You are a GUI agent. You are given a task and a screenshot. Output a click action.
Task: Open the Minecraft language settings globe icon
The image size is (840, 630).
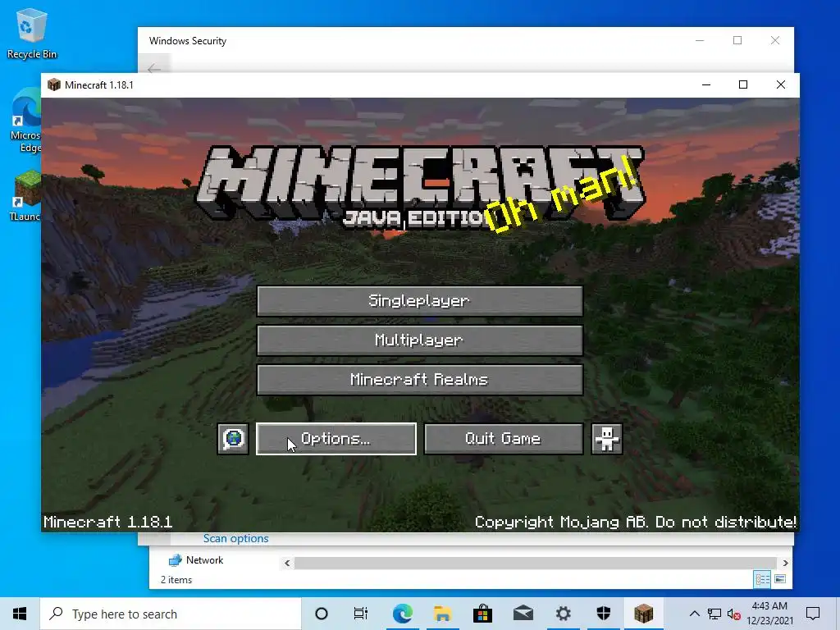233,440
